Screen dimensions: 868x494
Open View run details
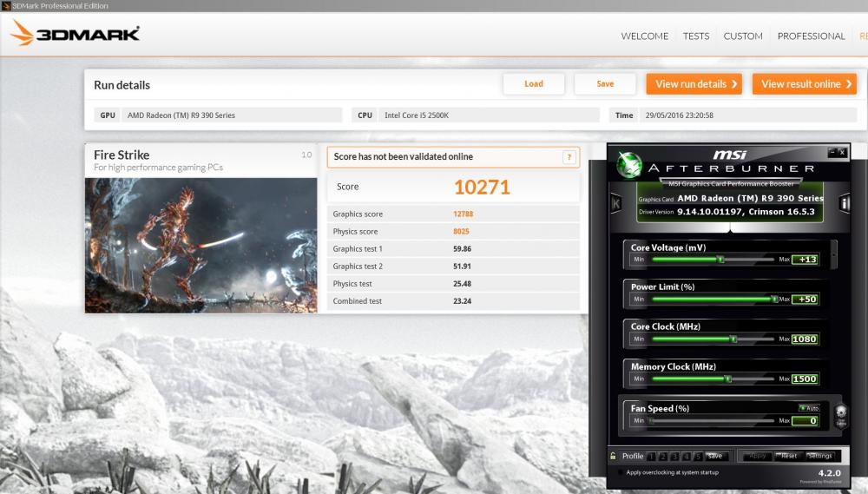tap(694, 84)
